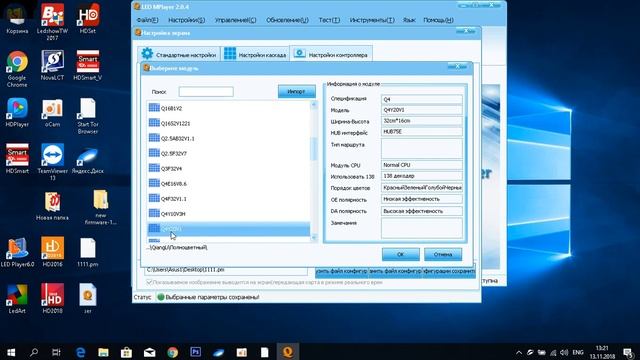The height and width of the screenshot is (360, 640).
Task: Open Task View from the taskbar
Action: (56, 352)
